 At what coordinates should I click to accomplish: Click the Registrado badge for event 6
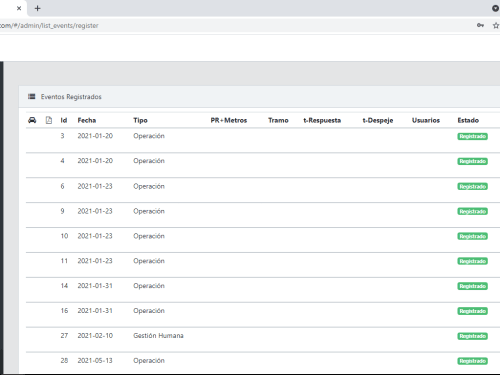pyautogui.click(x=472, y=186)
